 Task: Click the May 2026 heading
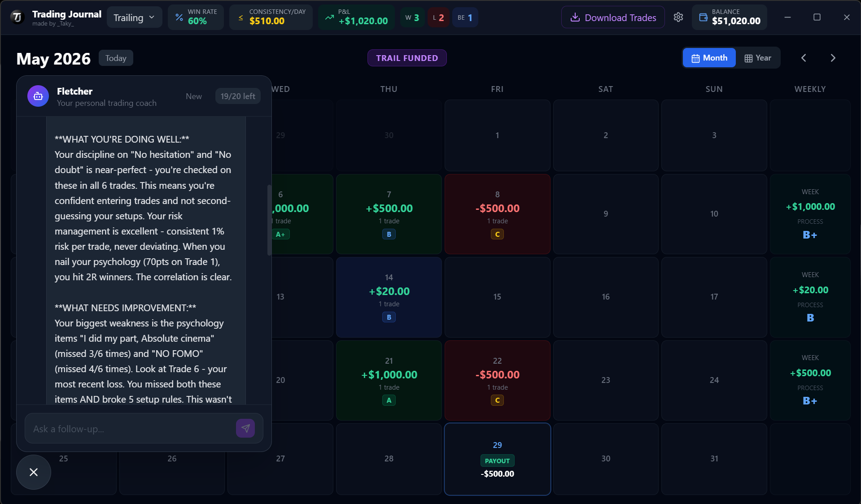(x=53, y=59)
